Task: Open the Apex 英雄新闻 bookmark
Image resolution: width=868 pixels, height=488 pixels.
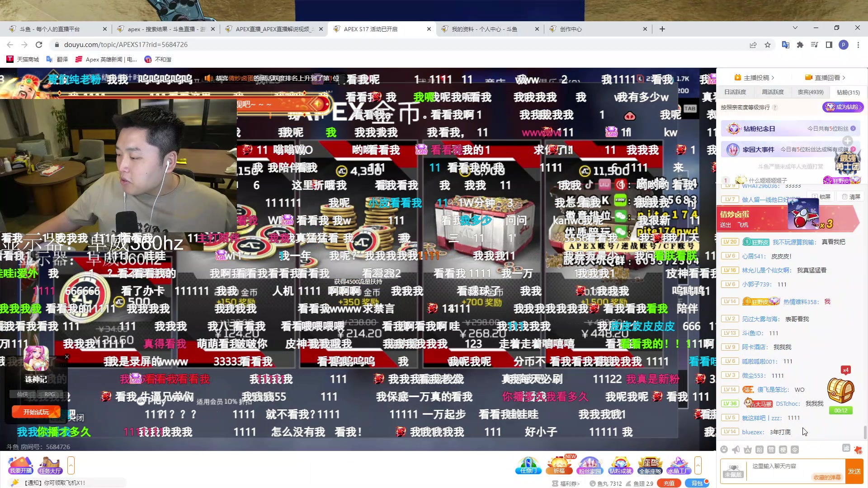Action: click(106, 59)
